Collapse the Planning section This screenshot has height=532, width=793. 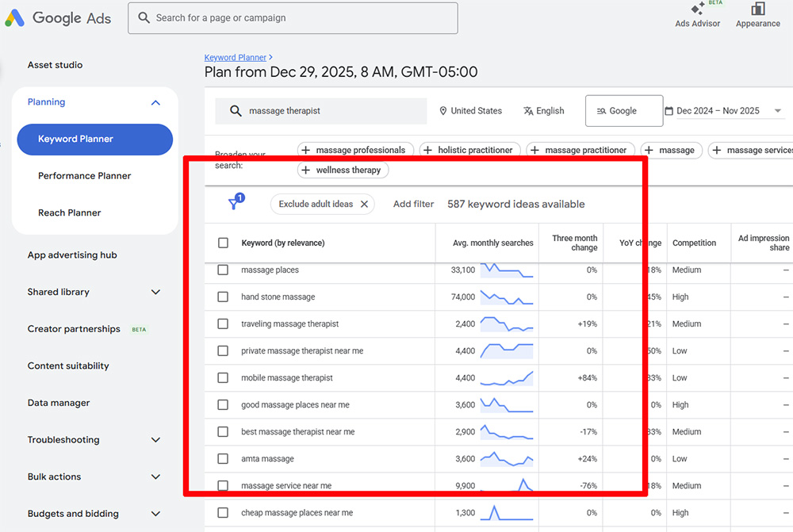[155, 102]
